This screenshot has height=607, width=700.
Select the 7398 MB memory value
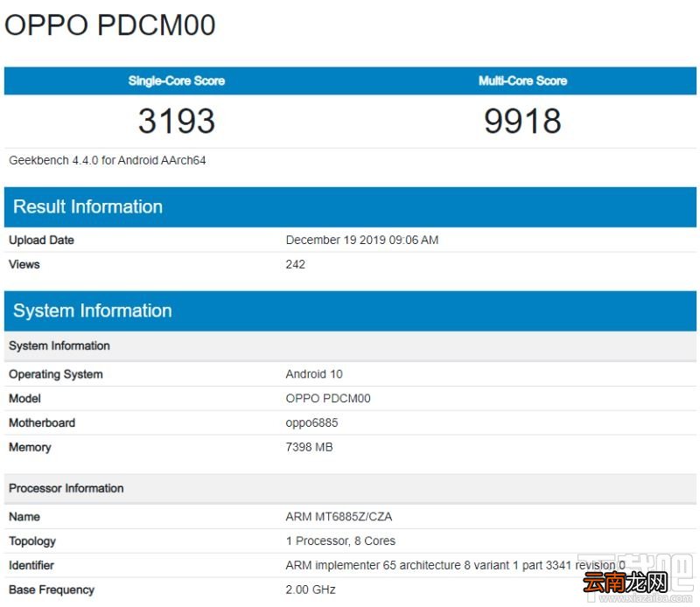(x=310, y=447)
